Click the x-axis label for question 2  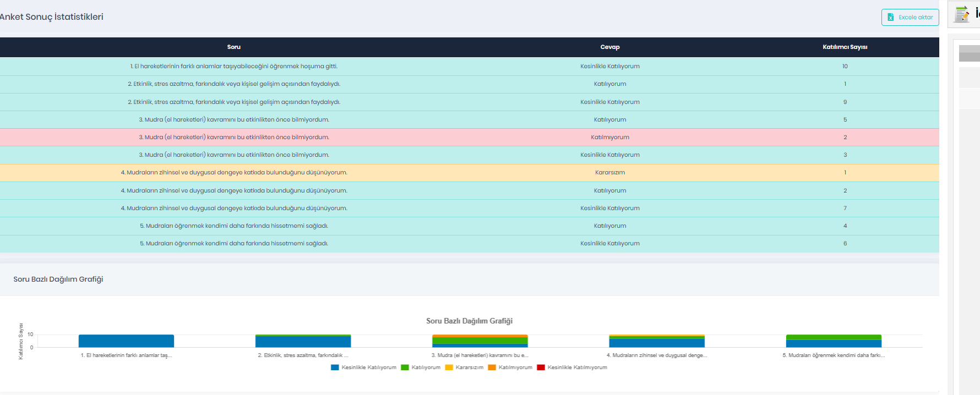coord(303,355)
